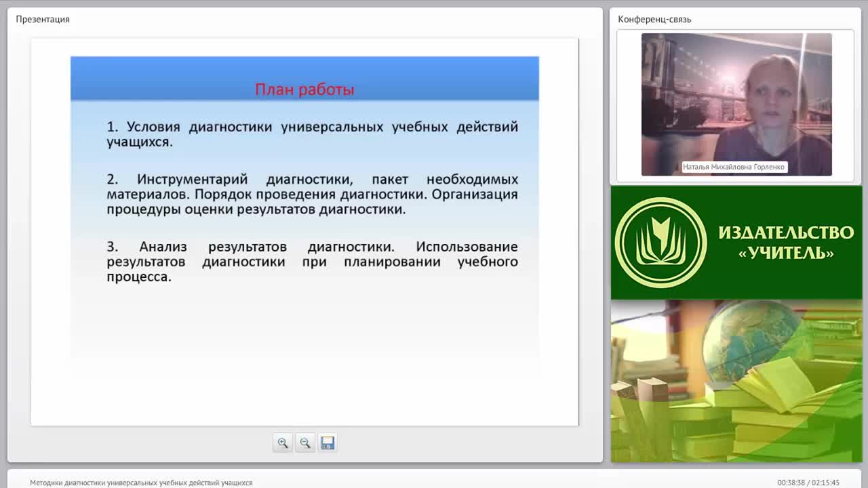Click the Конференц-связь panel header
Image resolution: width=868 pixels, height=488 pixels.
click(x=654, y=19)
